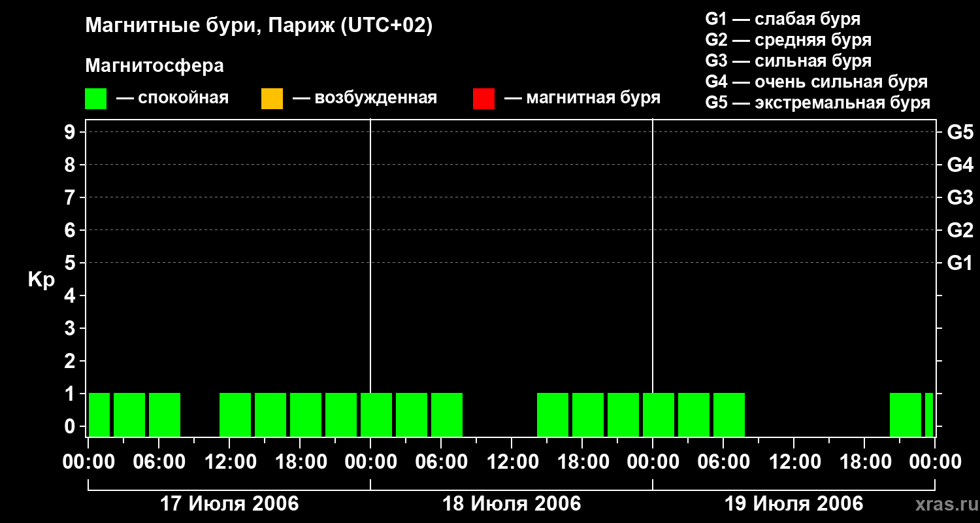The image size is (980, 523).
Task: Click the green bar starting at 12:00 on 17 Июля
Action: coord(235,414)
